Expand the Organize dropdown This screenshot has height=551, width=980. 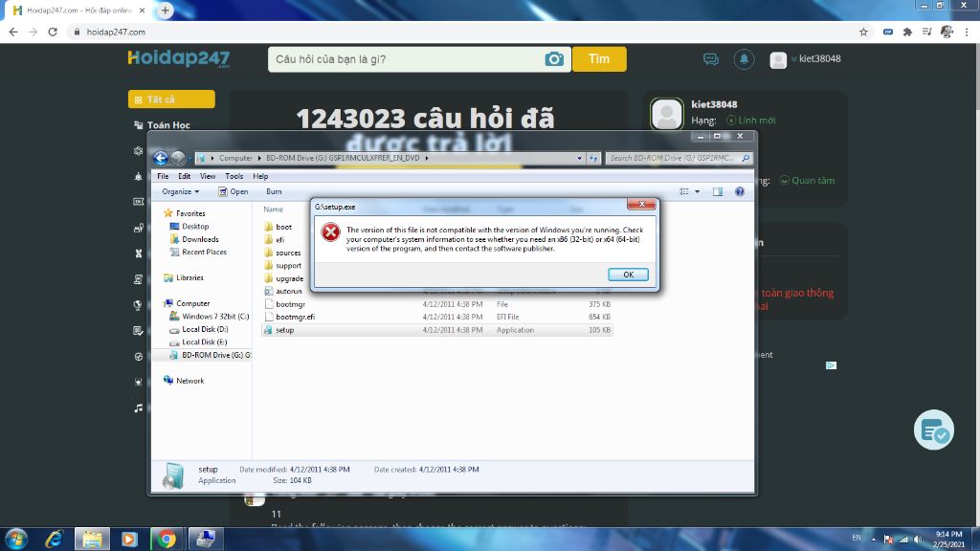point(181,191)
